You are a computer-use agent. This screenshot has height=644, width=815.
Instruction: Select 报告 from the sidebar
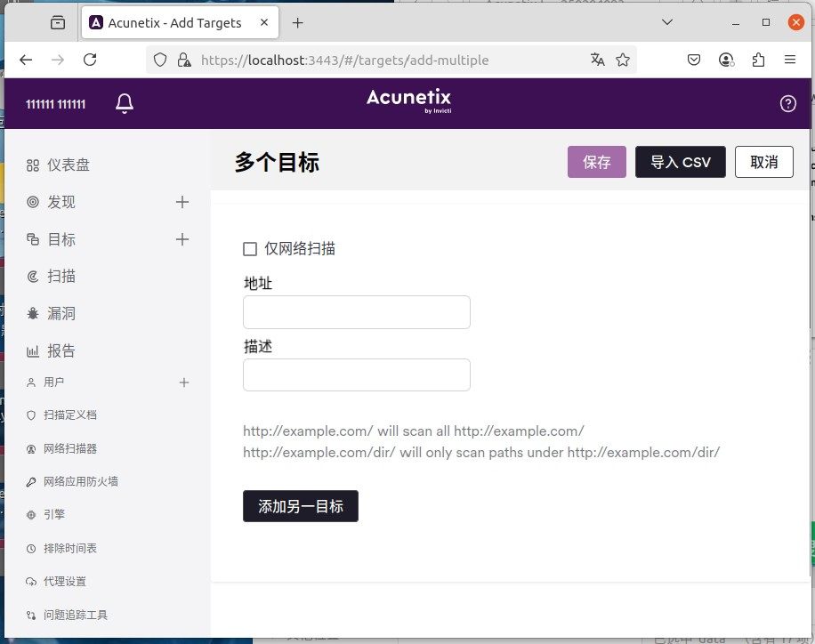tap(61, 350)
